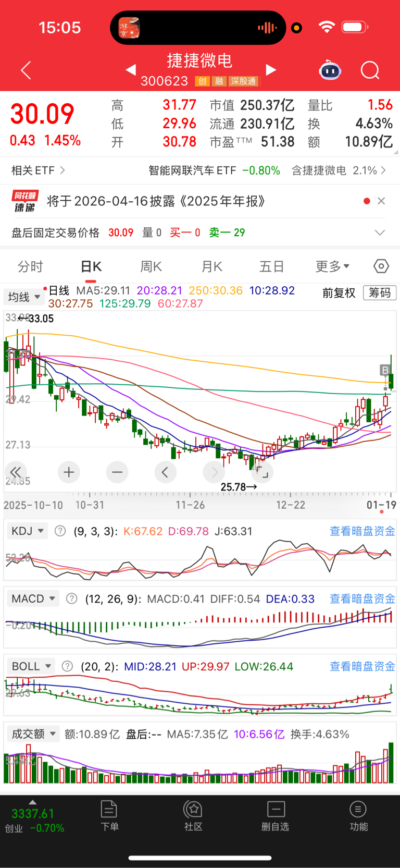Tap the 2026-04-16 annual report announcement
The height and width of the screenshot is (868, 400).
tap(156, 201)
